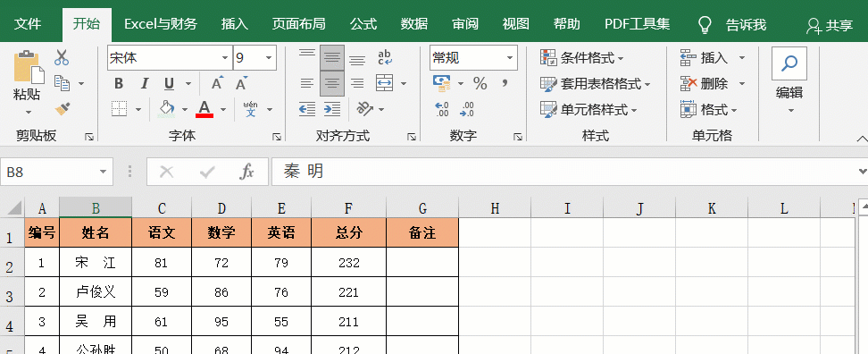
Task: Click the cell containing 卢俊义
Action: [96, 292]
